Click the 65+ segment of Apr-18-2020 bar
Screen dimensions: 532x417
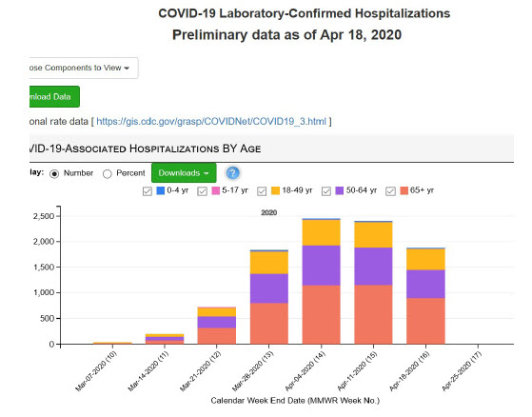(425, 321)
